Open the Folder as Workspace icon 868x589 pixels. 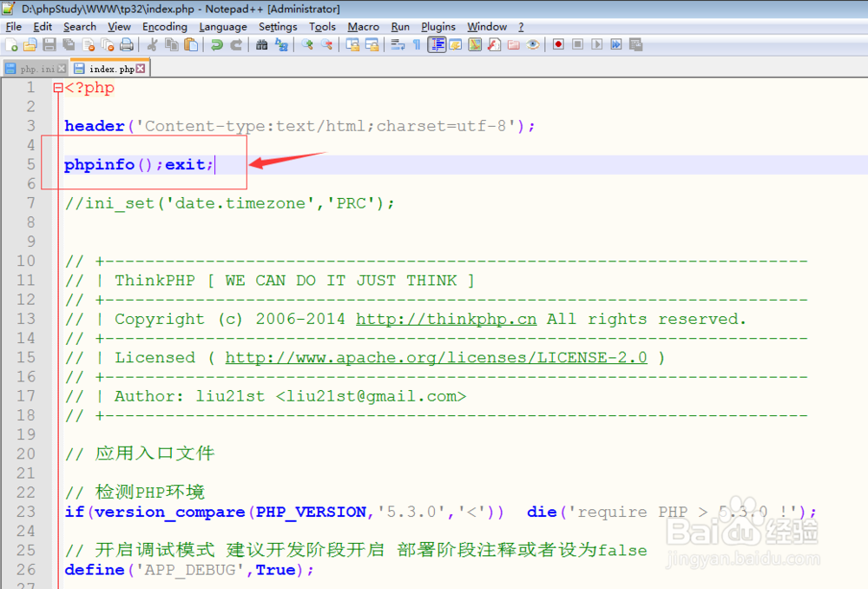[x=514, y=45]
